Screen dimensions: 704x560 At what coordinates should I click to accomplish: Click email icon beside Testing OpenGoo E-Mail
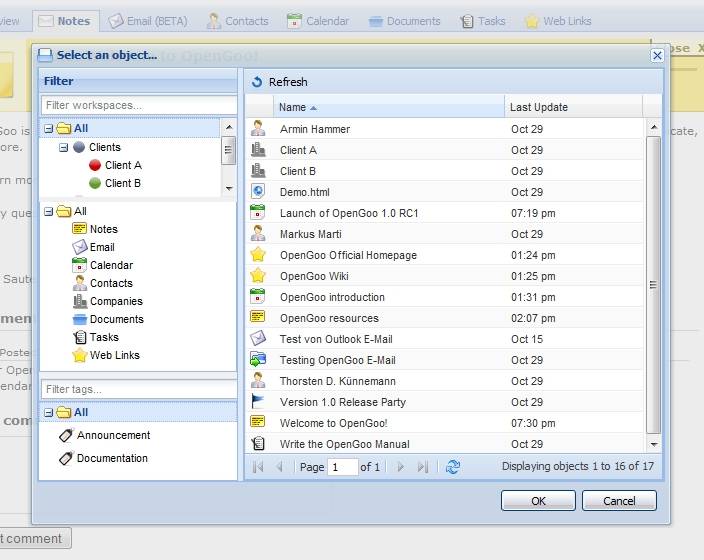tap(258, 359)
